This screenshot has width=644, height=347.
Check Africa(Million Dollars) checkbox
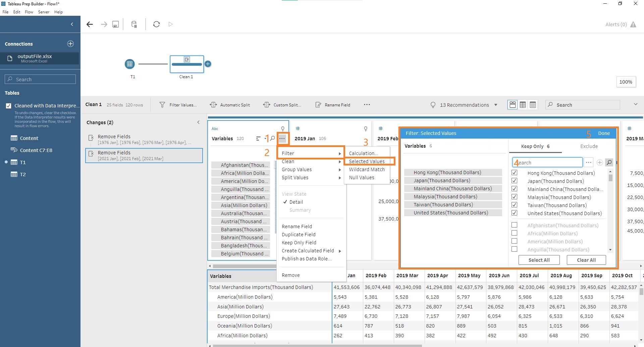(x=514, y=233)
